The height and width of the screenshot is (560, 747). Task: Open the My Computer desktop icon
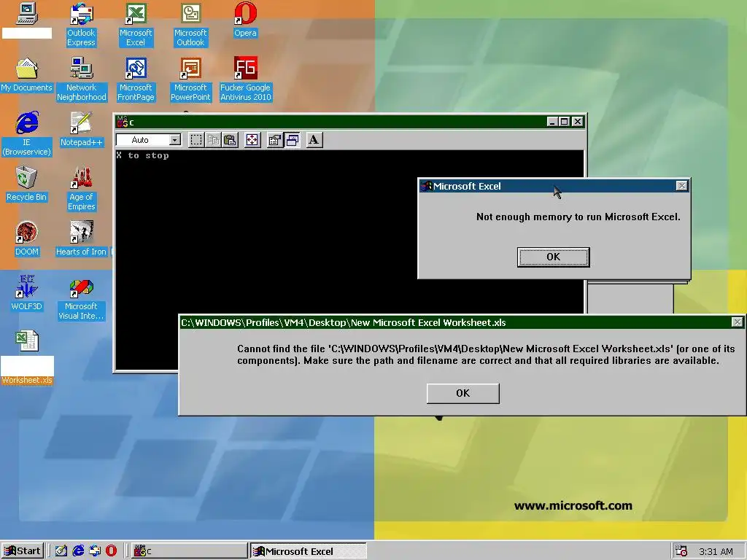[27, 15]
